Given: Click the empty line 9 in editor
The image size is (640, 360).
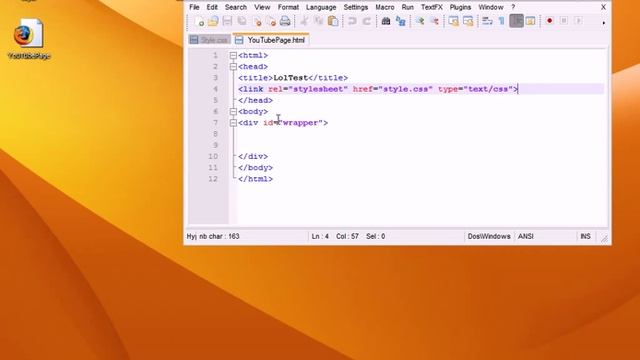Looking at the screenshot, I should click(x=420, y=145).
